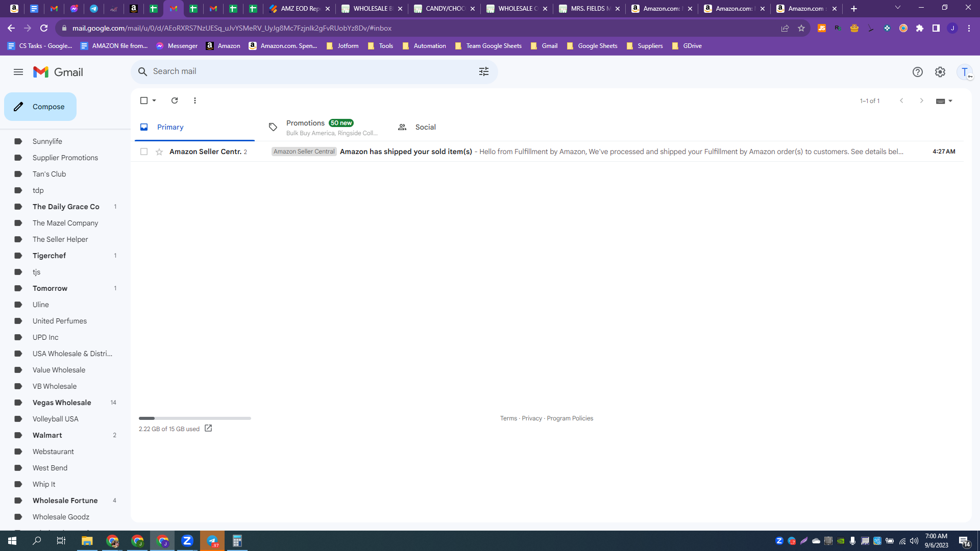Open The Daily Grace Co label
The height and width of the screenshot is (551, 980).
[x=65, y=207]
